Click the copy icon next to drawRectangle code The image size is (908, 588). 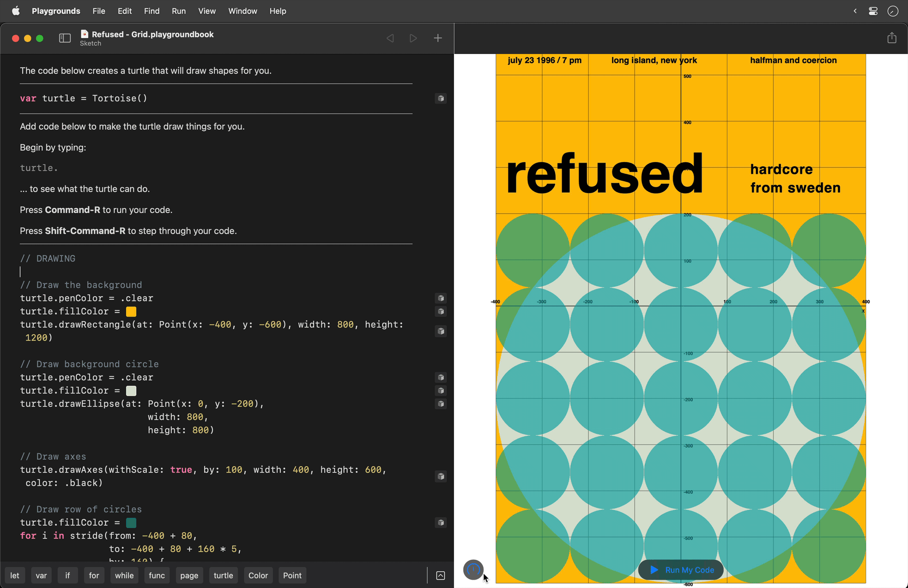pyautogui.click(x=441, y=331)
